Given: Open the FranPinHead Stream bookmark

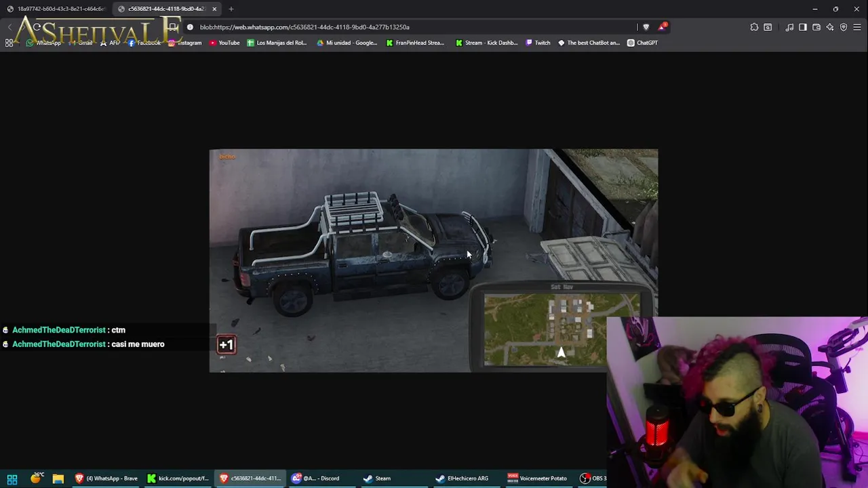Looking at the screenshot, I should tap(415, 43).
